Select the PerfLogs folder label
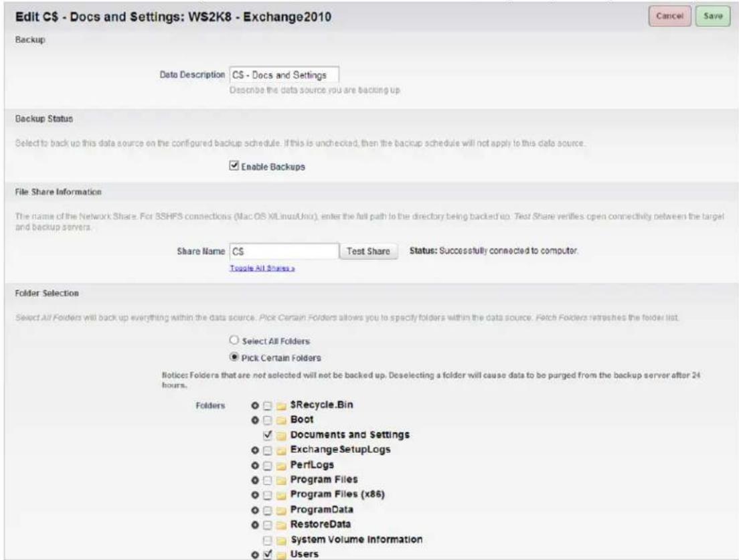 pyautogui.click(x=312, y=466)
